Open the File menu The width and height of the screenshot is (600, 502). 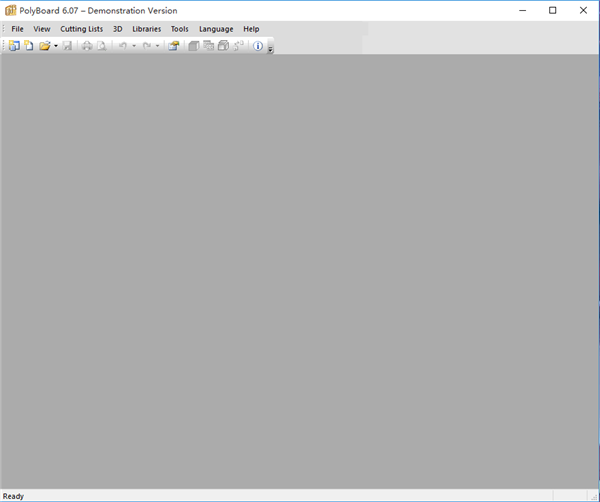tap(17, 29)
